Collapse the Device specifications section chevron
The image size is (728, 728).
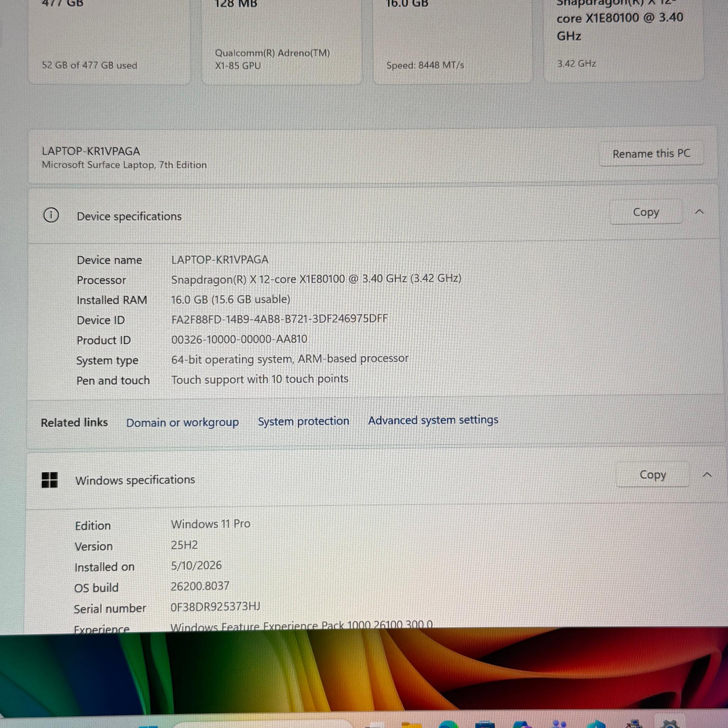click(x=699, y=212)
